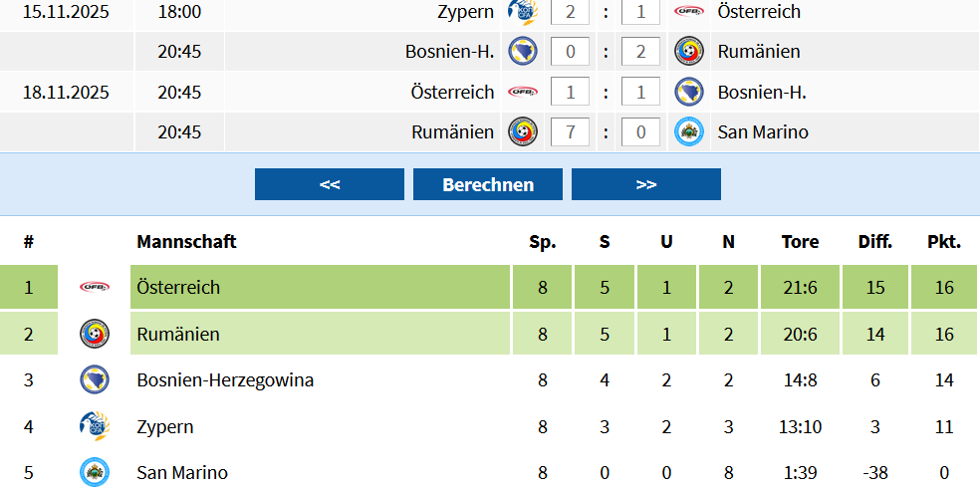Edit Zypern home score field showing 2

[571, 12]
